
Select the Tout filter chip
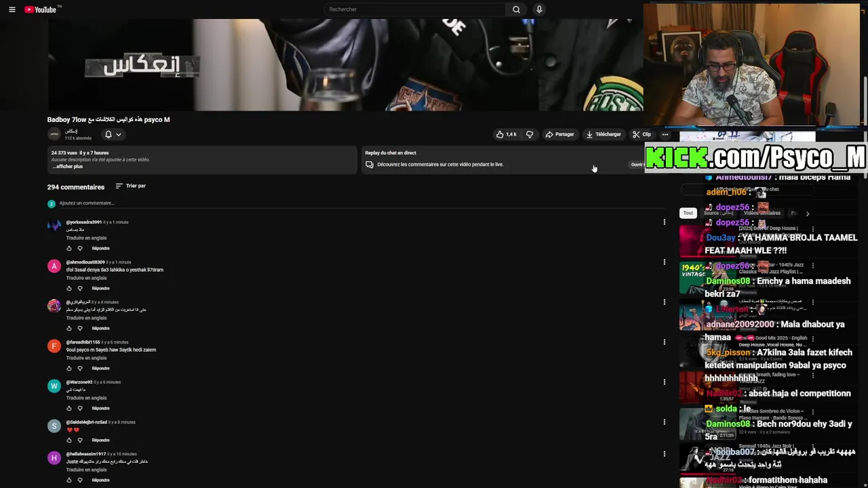coord(688,213)
